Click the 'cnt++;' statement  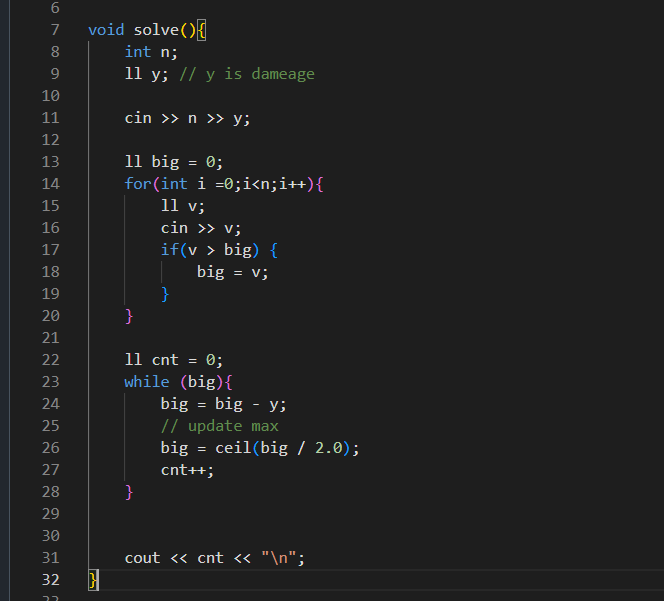[187, 469]
